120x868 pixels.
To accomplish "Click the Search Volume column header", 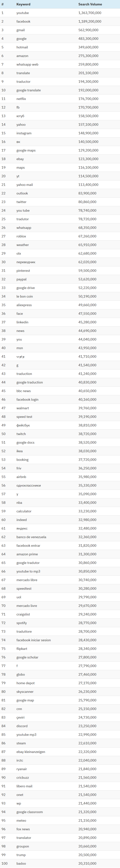I will (x=90, y=4).
